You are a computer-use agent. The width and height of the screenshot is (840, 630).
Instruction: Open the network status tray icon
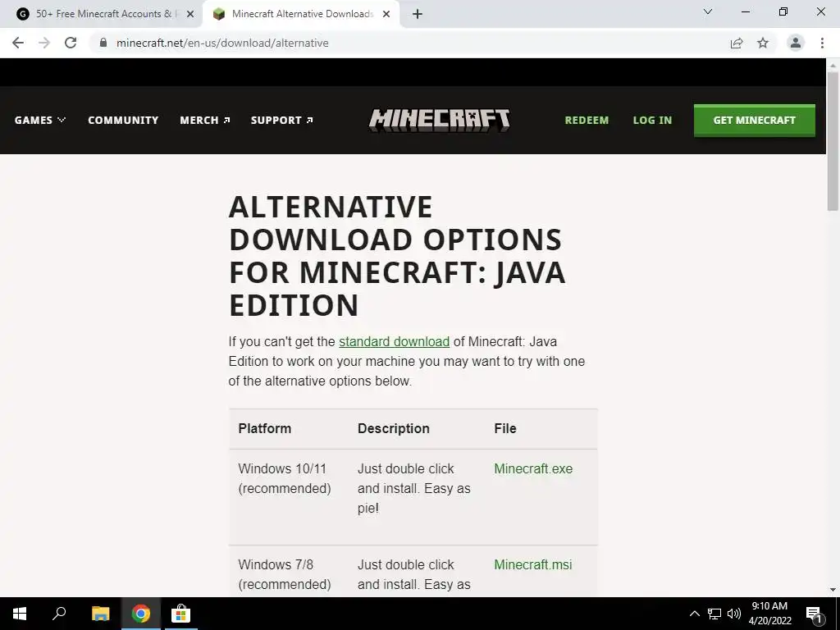(x=714, y=614)
